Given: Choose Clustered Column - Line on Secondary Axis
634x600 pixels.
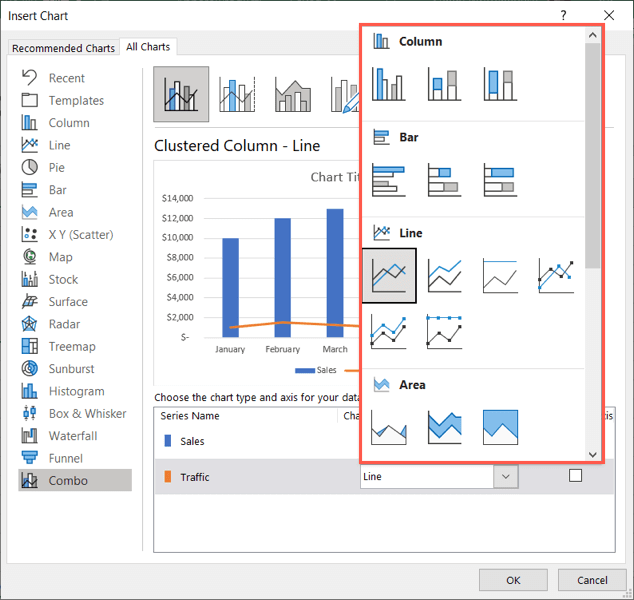Looking at the screenshot, I should [x=237, y=94].
